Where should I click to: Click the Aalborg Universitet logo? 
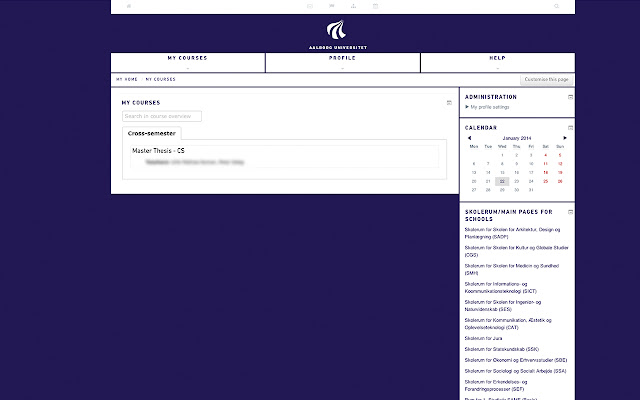(338, 35)
